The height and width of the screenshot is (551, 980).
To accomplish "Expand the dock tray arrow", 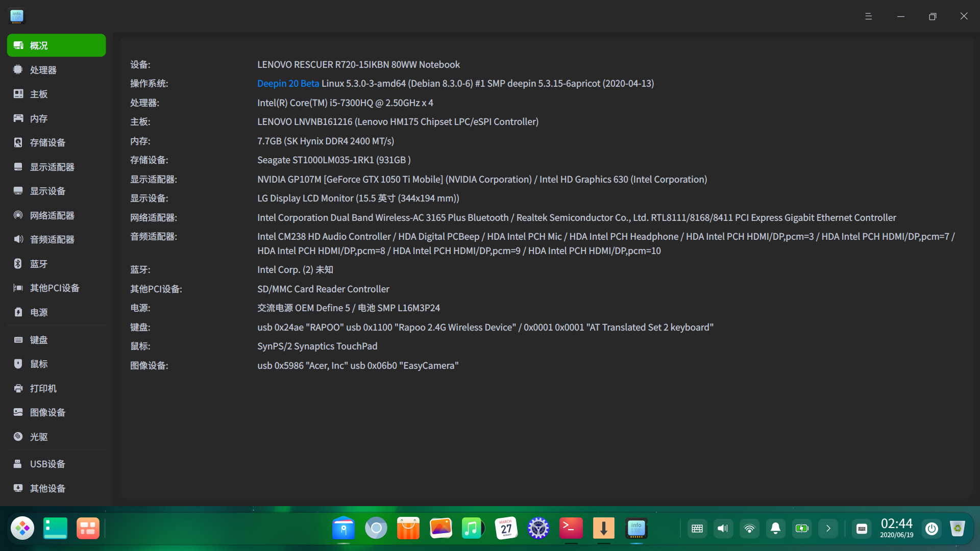I will pos(828,529).
